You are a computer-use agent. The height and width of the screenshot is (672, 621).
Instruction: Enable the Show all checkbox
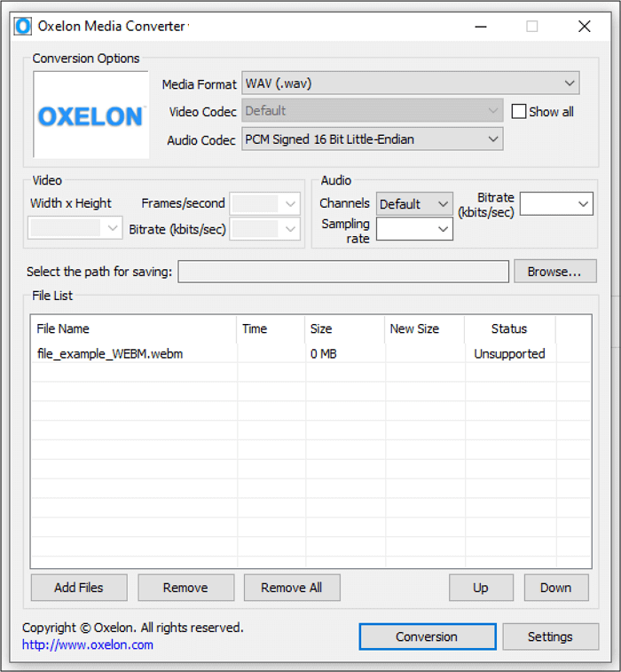[519, 112]
